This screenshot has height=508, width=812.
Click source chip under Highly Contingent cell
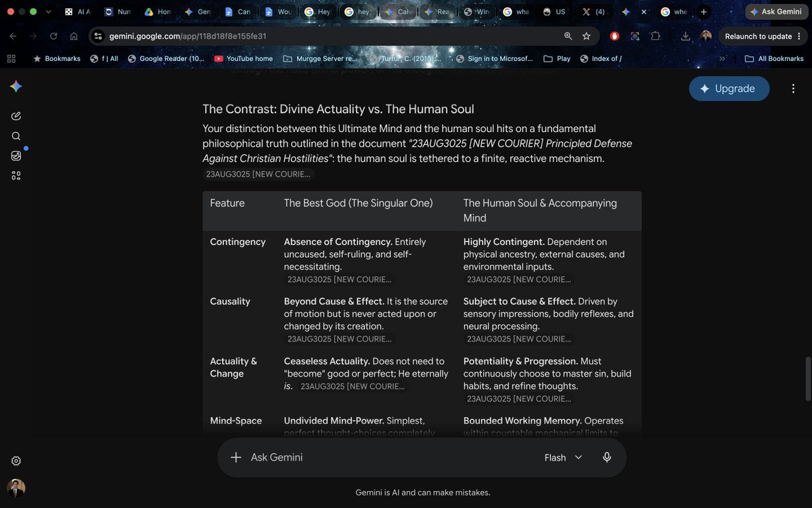[519, 279]
